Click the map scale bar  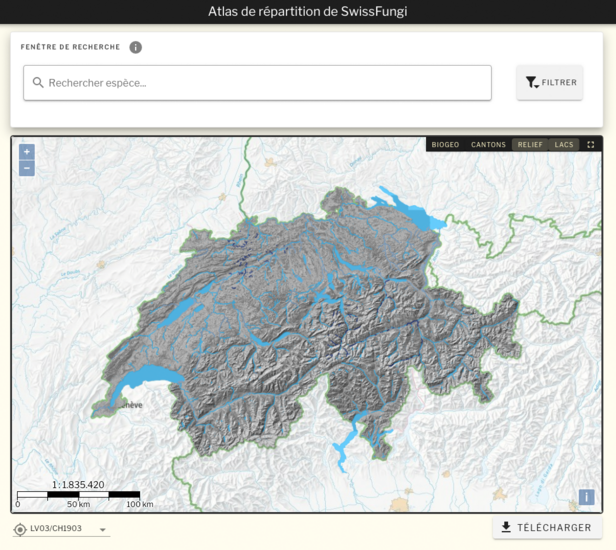pyautogui.click(x=78, y=494)
